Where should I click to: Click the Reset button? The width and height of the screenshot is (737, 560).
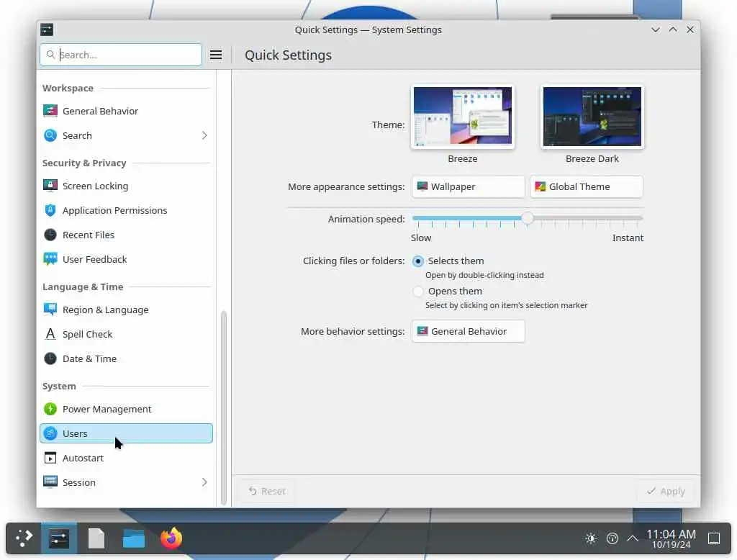pos(267,492)
